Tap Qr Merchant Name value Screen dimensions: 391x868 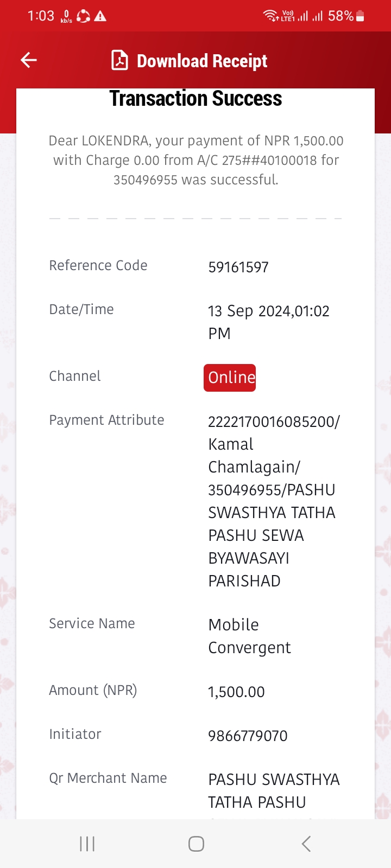[274, 791]
